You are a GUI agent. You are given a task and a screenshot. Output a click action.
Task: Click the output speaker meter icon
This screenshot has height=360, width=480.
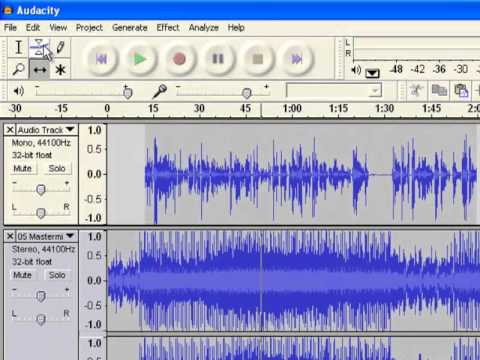[356, 70]
